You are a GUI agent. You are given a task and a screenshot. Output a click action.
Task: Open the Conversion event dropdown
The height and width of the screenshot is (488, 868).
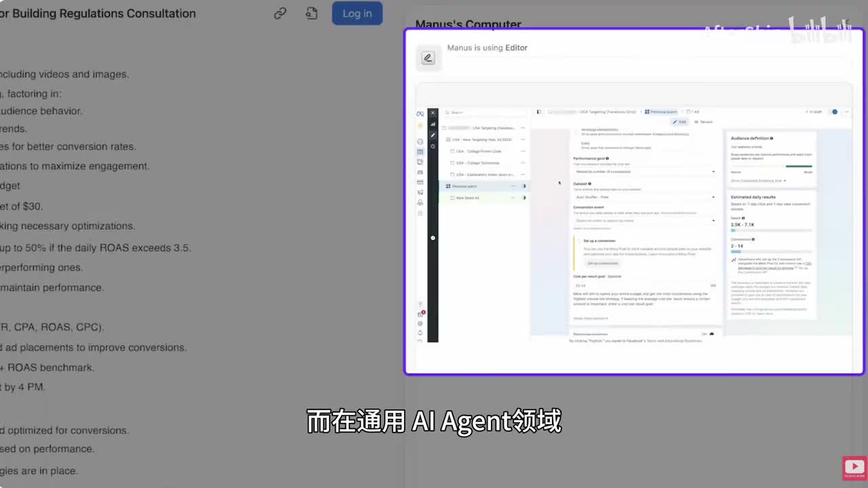(x=644, y=220)
